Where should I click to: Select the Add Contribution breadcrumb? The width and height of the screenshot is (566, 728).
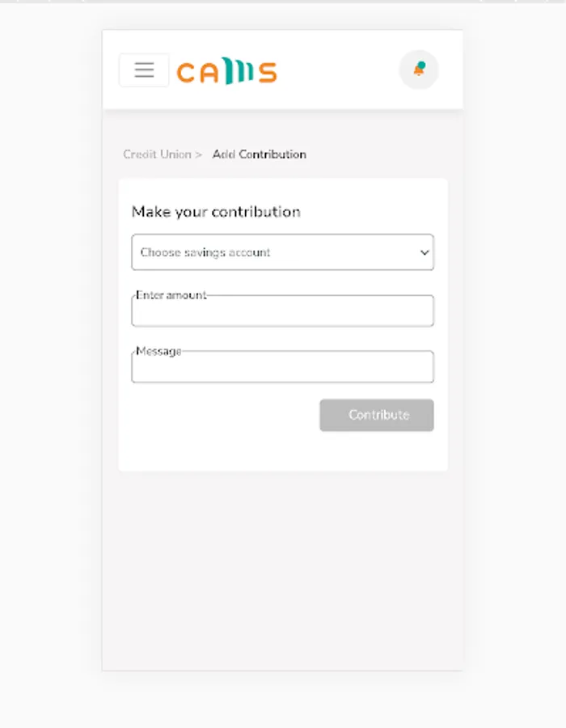tap(259, 154)
